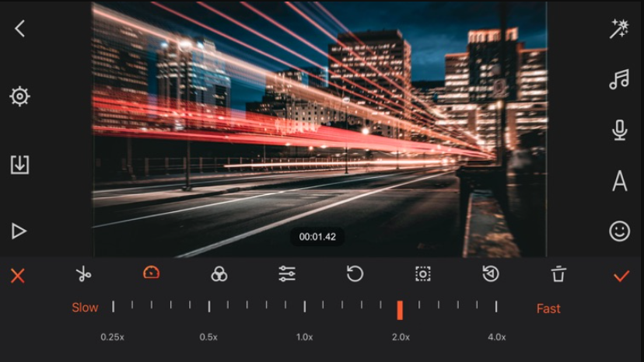The width and height of the screenshot is (644, 362).
Task: Click the 1.0x speed label
Action: tap(304, 337)
